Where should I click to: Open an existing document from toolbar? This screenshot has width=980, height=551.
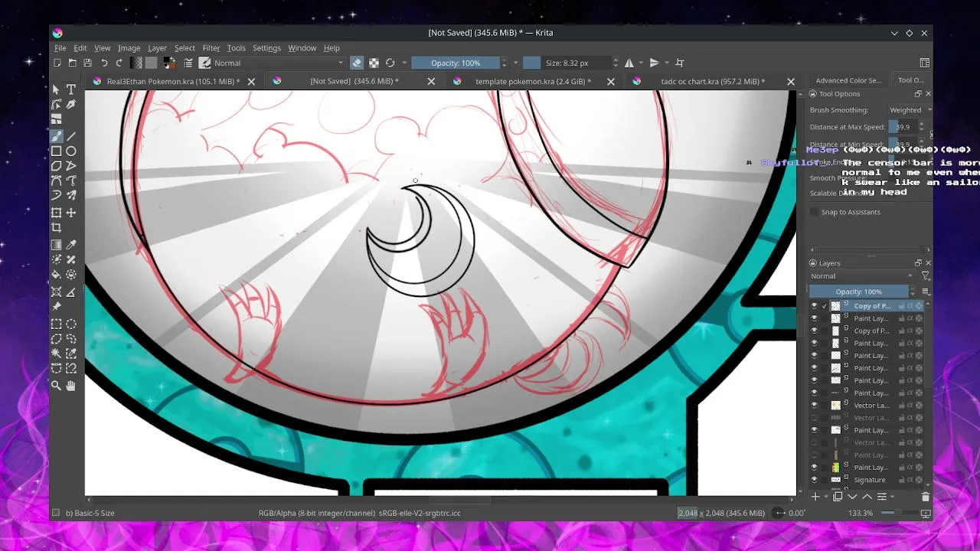(72, 63)
